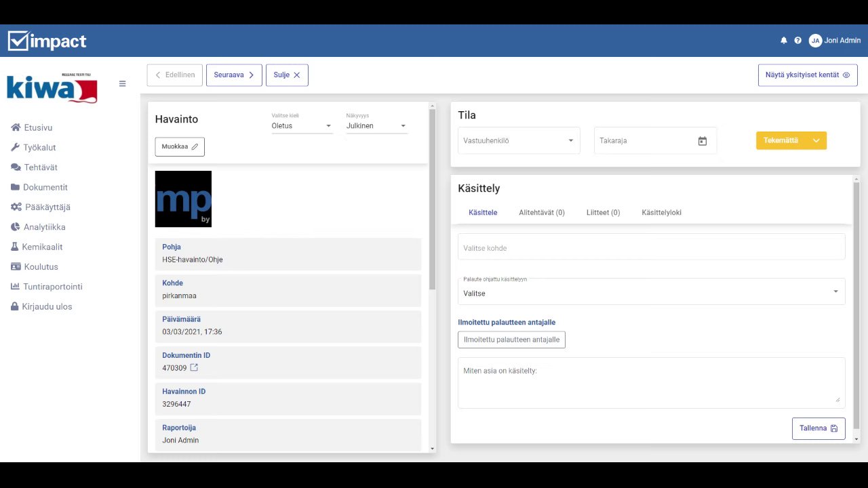Click the Kohde value pirkanmaa
Image resolution: width=868 pixels, height=488 pixels.
[x=180, y=296]
